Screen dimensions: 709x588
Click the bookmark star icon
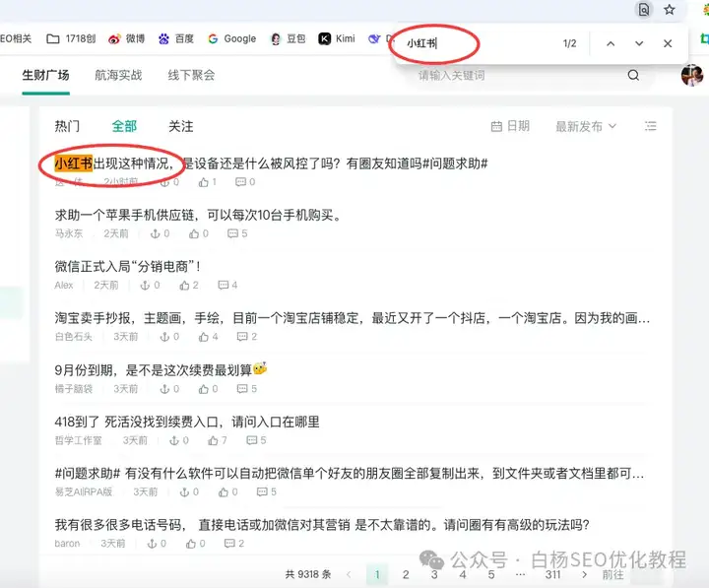tap(670, 10)
